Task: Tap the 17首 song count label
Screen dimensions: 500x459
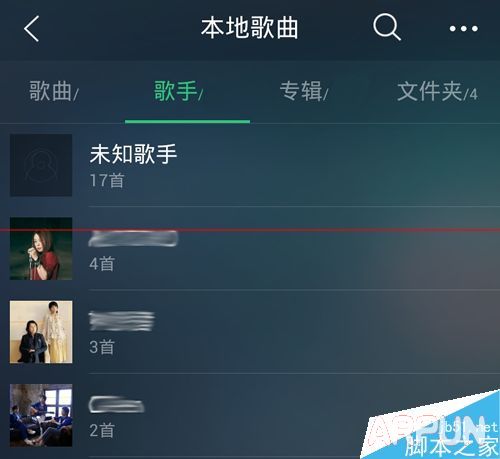Action: (x=107, y=181)
